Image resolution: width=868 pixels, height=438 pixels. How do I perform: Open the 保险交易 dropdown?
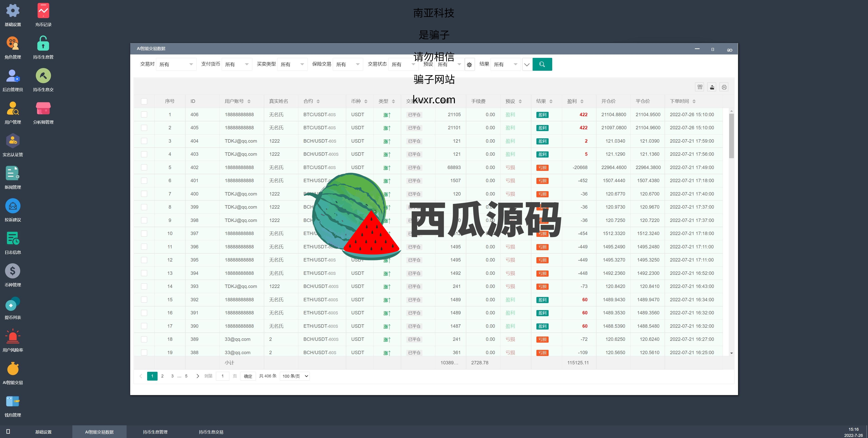point(348,64)
